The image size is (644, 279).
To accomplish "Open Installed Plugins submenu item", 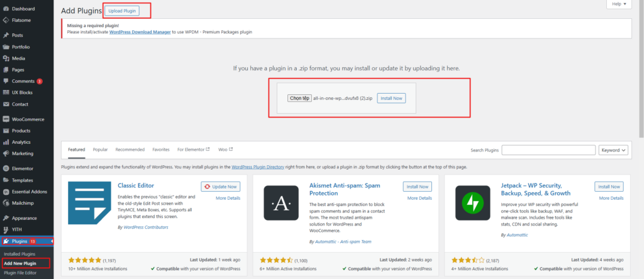I will click(x=19, y=254).
